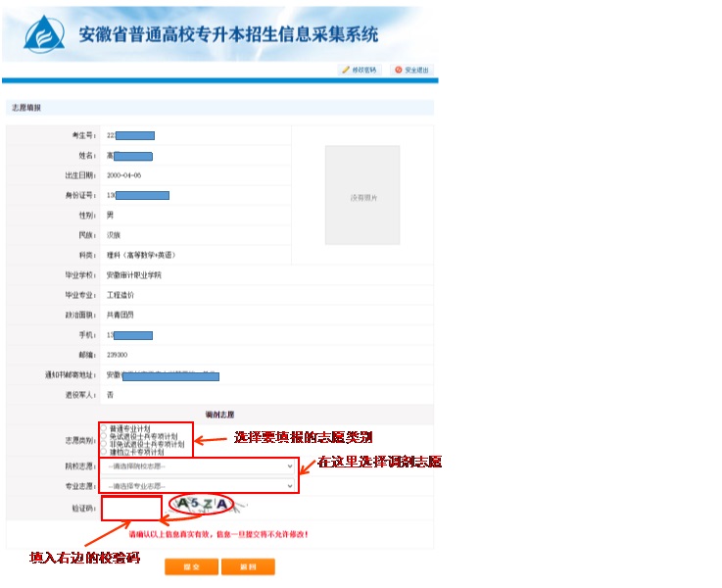Pick the 建档立卡专项计划 radio option
Image resolution: width=722 pixels, height=588 pixels.
[x=104, y=451]
